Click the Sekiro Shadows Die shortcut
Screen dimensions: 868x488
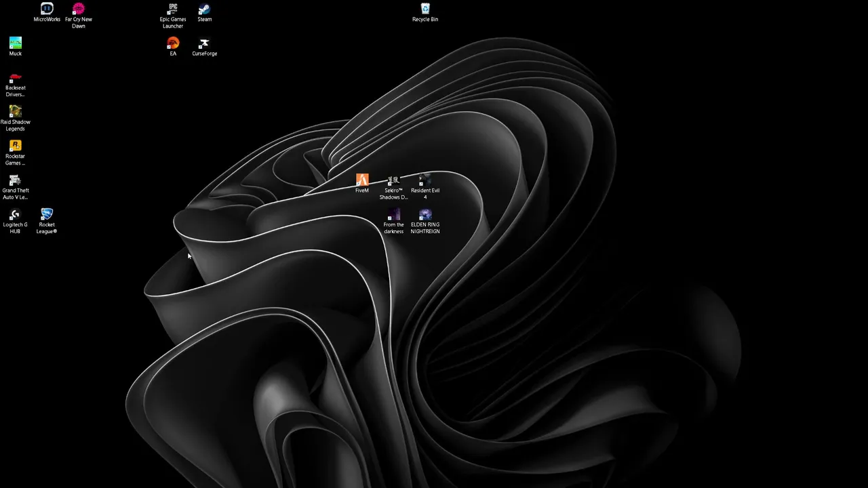(393, 187)
